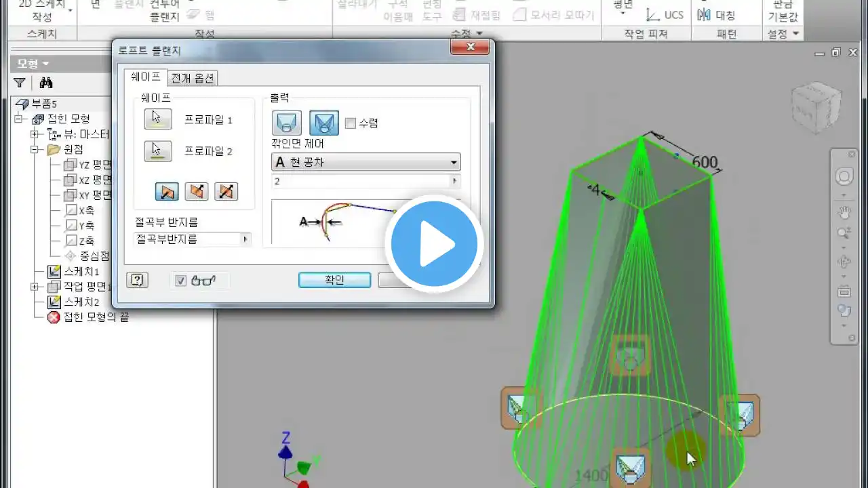Image resolution: width=868 pixels, height=488 pixels.
Task: Click the video play button overlay
Action: coord(434,244)
